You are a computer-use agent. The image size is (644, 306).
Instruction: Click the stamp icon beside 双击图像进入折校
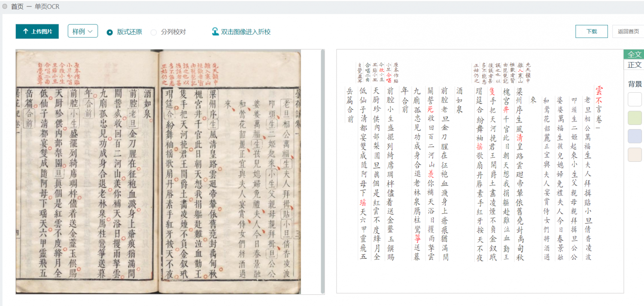(x=216, y=32)
